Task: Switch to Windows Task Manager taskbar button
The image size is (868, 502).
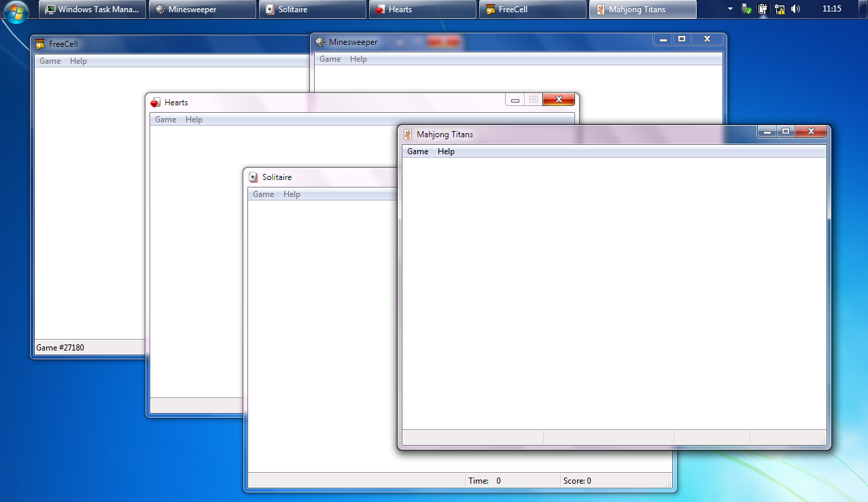Action: pyautogui.click(x=92, y=10)
